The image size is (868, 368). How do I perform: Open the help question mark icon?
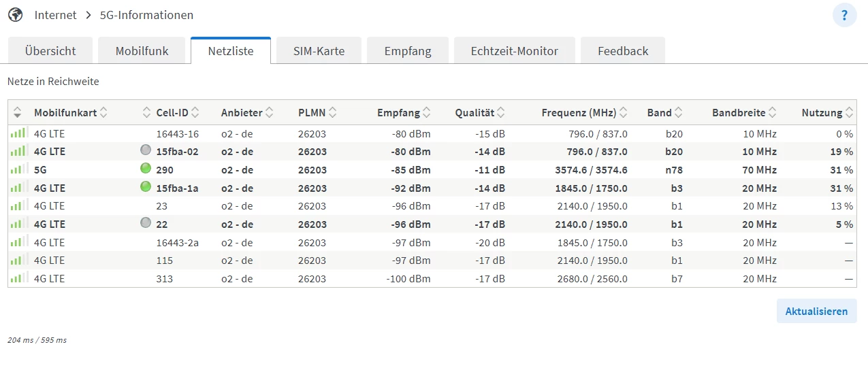click(x=844, y=15)
